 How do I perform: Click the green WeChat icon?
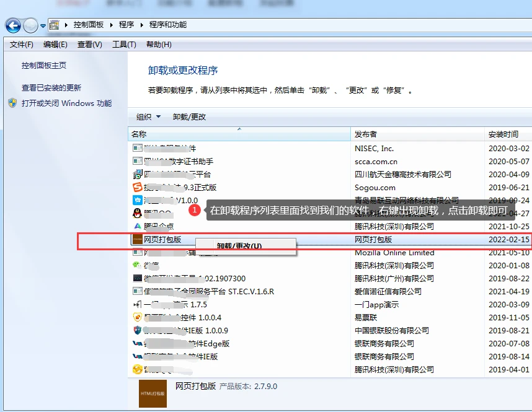pos(138,265)
